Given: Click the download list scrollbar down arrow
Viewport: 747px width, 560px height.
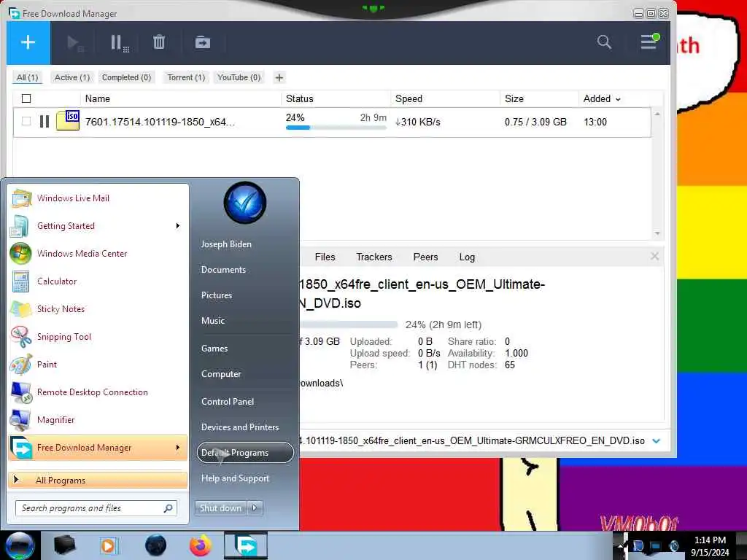Looking at the screenshot, I should pyautogui.click(x=657, y=233).
